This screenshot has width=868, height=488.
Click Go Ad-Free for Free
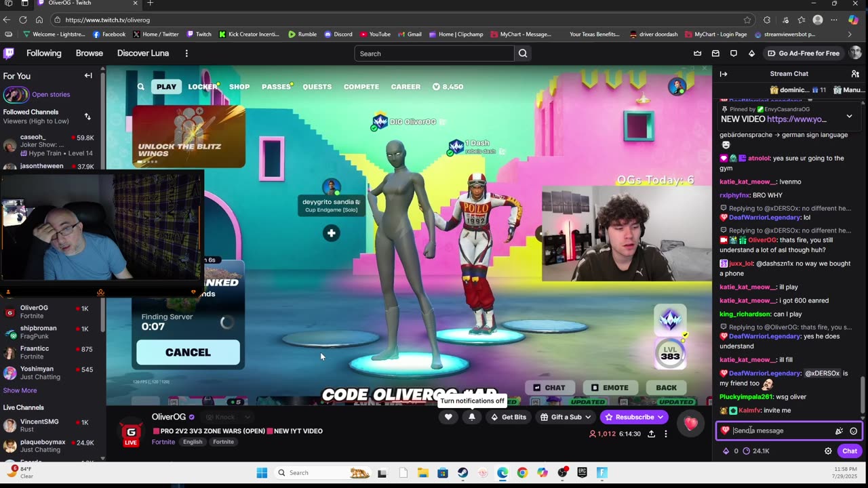coord(804,54)
